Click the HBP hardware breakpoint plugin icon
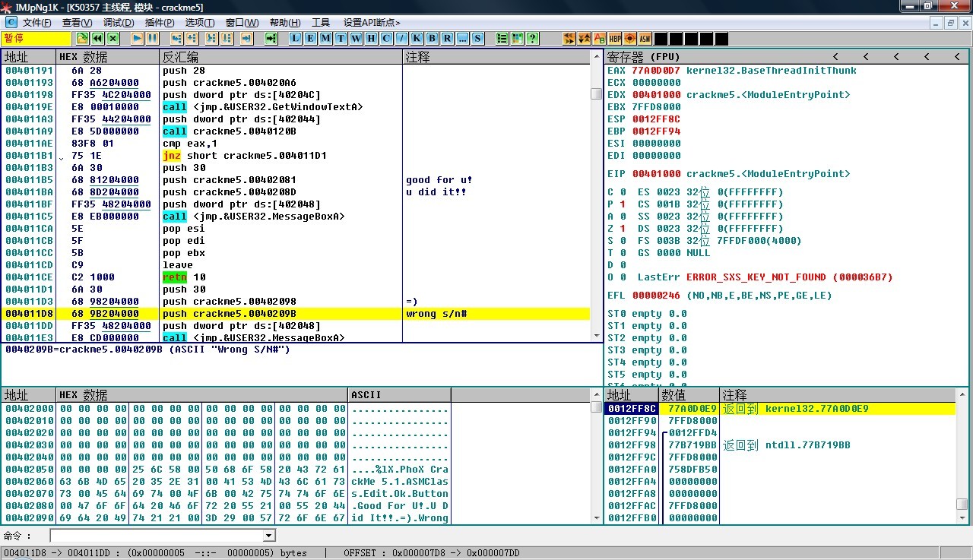The width and height of the screenshot is (973, 560). click(615, 38)
